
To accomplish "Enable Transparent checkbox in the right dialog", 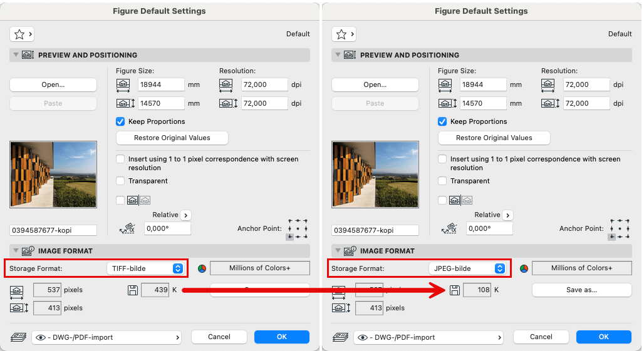I will coord(442,181).
